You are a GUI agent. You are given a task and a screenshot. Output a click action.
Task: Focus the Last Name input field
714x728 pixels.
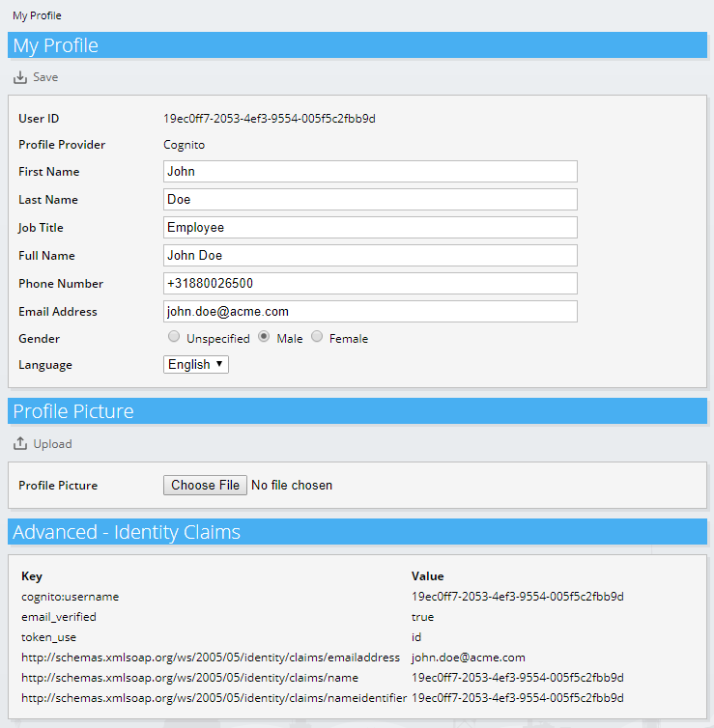(x=370, y=200)
